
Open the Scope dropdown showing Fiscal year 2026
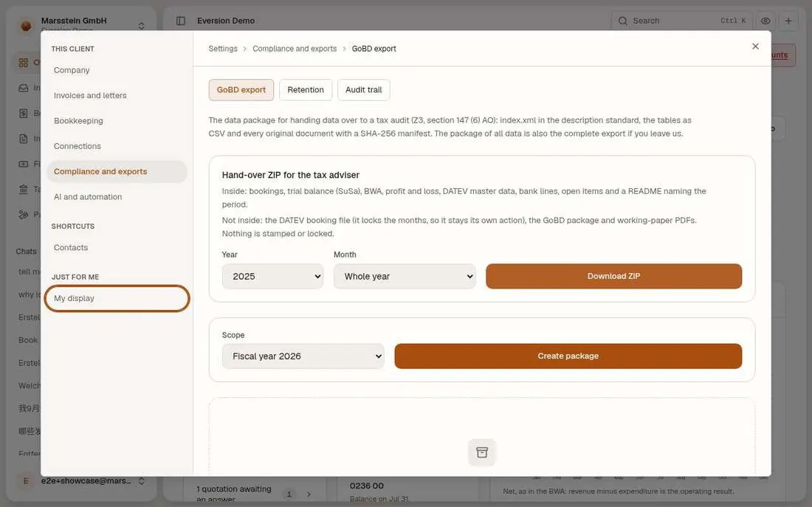[x=303, y=356]
